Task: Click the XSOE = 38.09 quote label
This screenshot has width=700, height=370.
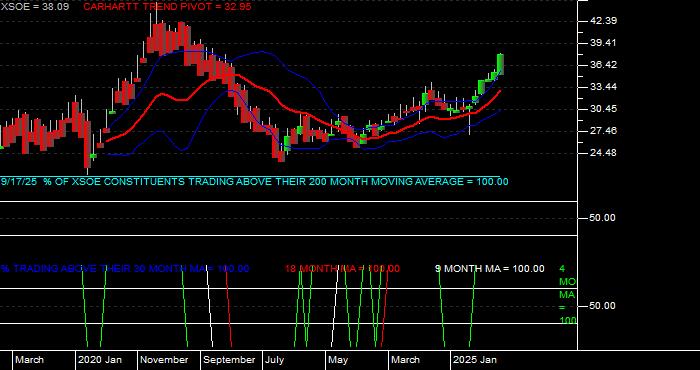Action: [x=35, y=7]
